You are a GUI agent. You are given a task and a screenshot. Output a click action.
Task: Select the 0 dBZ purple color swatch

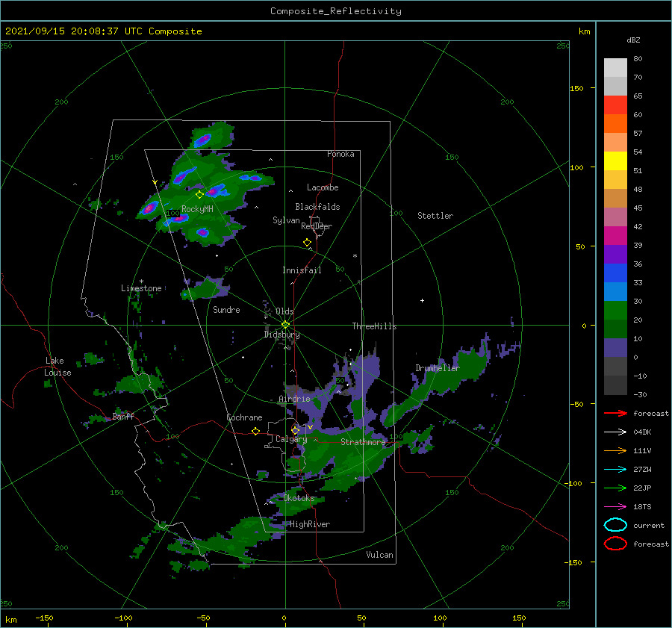(x=615, y=347)
